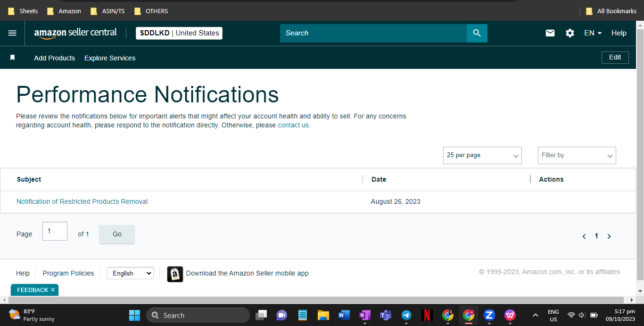The height and width of the screenshot is (326, 644).
Task: Switch the SDDLKD United States account selector
Action: (179, 33)
